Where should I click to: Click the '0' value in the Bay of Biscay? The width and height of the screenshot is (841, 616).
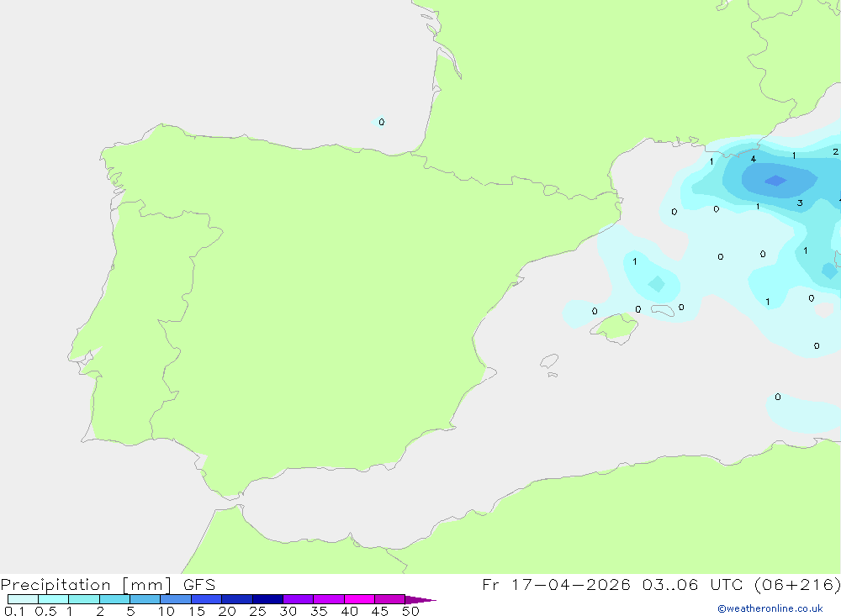381,122
